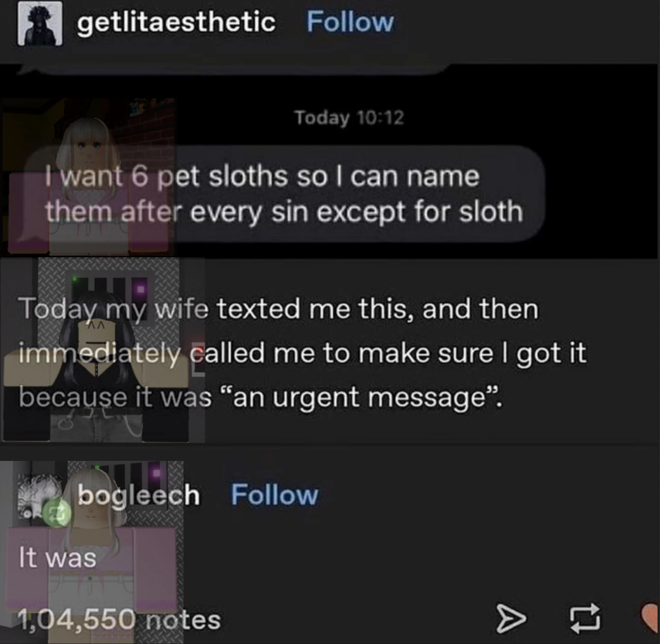Click bogleech's 'It was' reply text
Image resolution: width=660 pixels, height=644 pixels.
point(57,558)
